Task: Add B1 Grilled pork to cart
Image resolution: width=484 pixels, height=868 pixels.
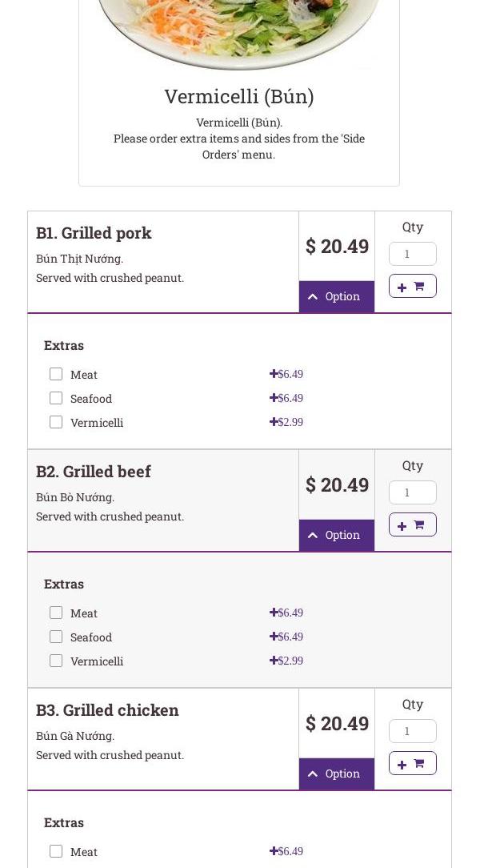Action: pyautogui.click(x=412, y=286)
